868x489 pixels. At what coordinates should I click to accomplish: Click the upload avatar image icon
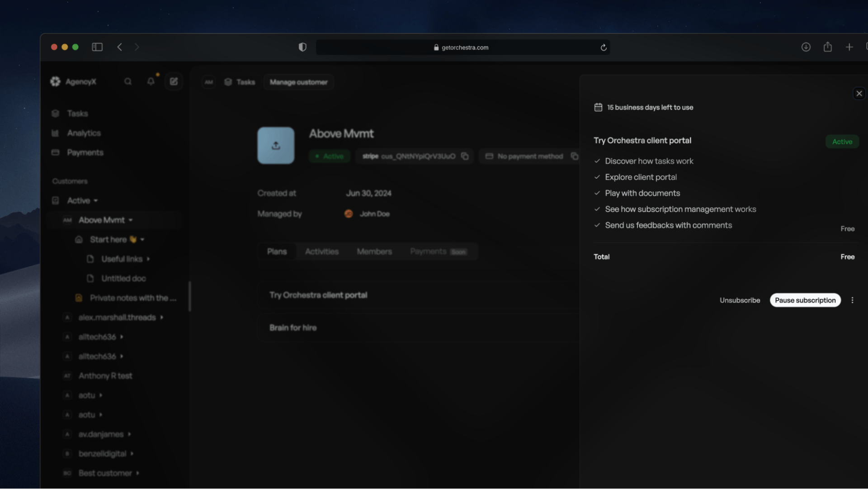pyautogui.click(x=276, y=146)
